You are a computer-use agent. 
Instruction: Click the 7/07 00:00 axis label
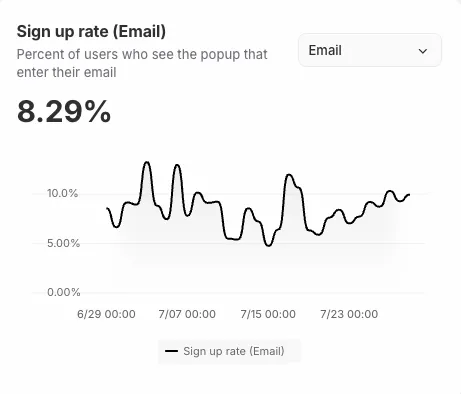187,314
